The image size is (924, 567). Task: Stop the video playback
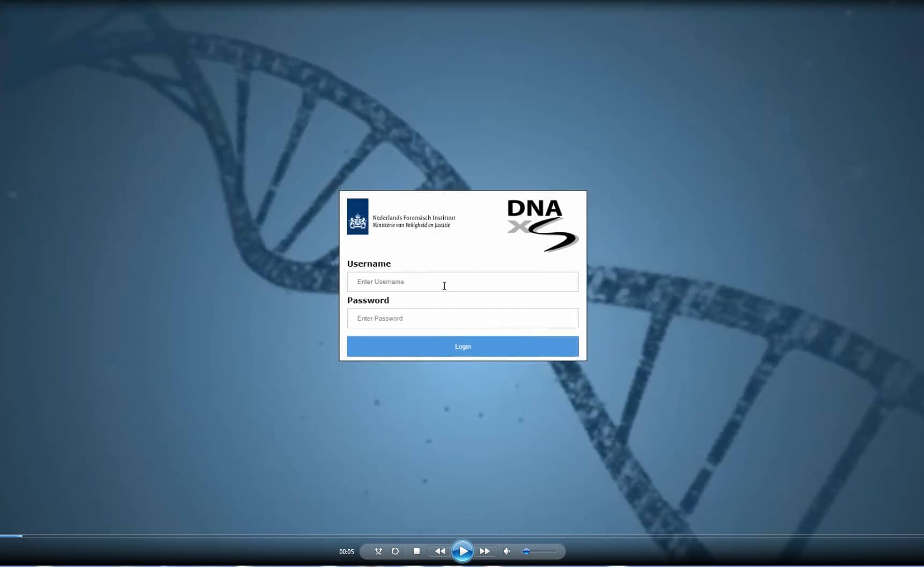tap(416, 551)
